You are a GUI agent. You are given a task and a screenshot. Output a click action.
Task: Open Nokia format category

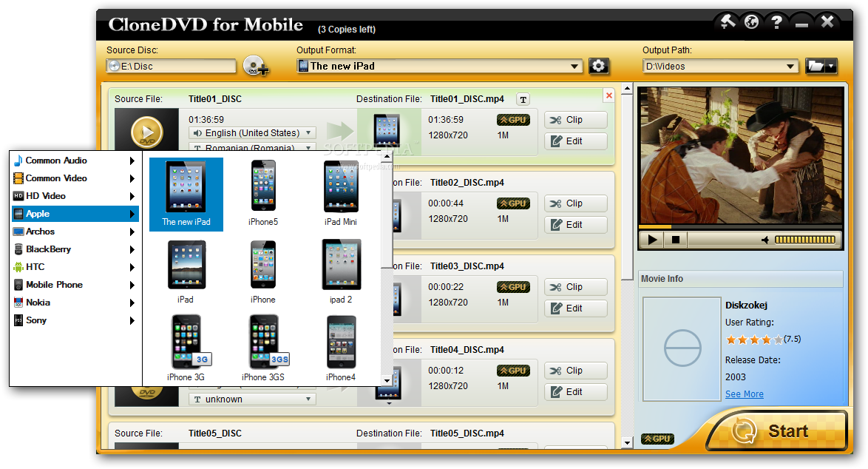click(x=75, y=303)
